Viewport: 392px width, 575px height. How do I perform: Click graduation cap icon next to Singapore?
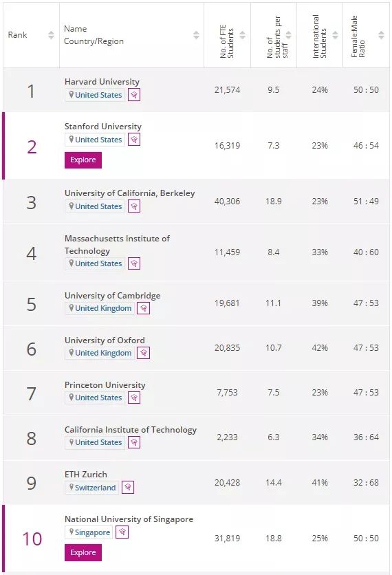[122, 532]
